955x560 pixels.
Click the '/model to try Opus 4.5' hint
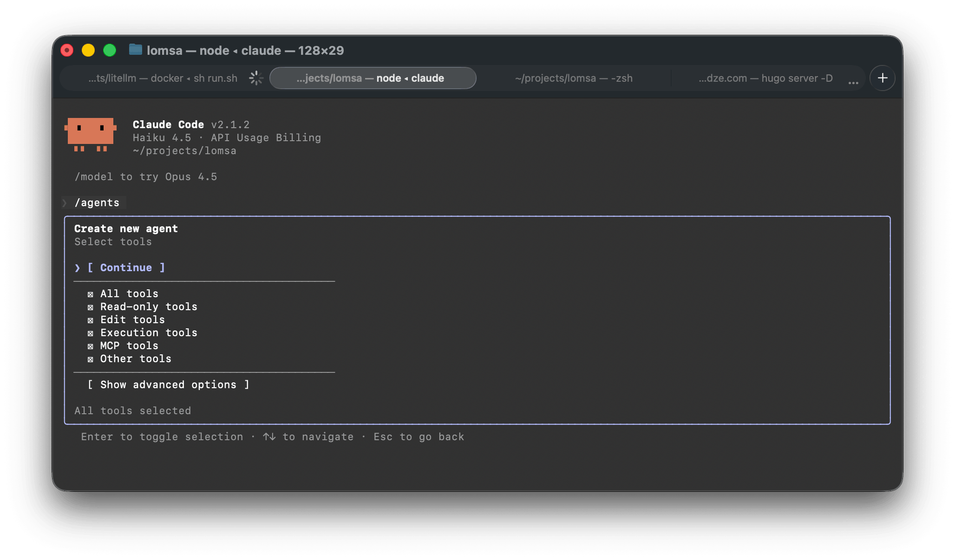click(146, 177)
